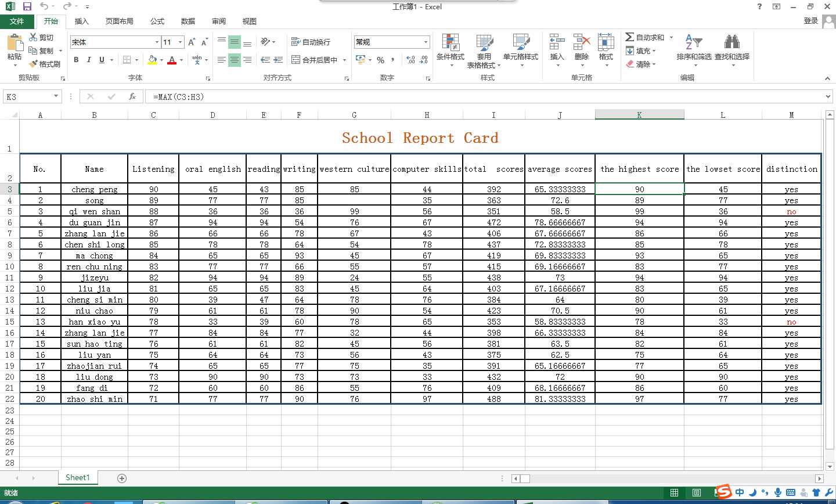Screen dimensions: 836x504
Task: Toggle Bold formatting
Action: 76,60
